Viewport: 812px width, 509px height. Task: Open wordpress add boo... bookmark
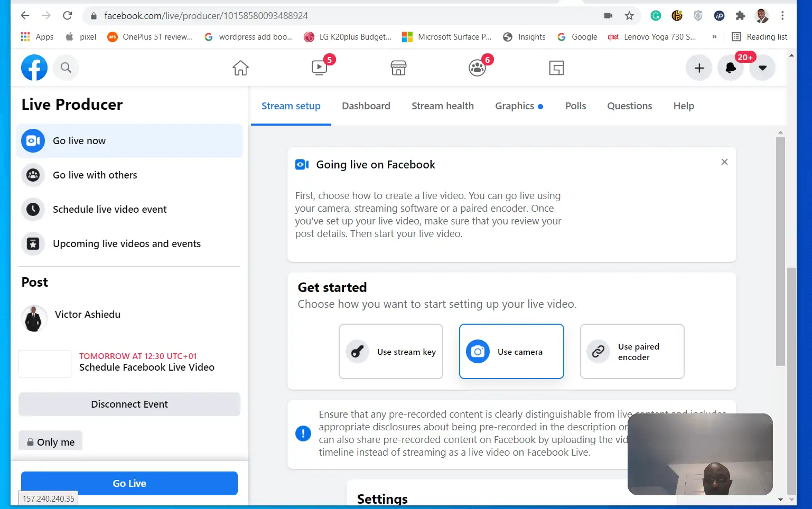click(x=249, y=36)
